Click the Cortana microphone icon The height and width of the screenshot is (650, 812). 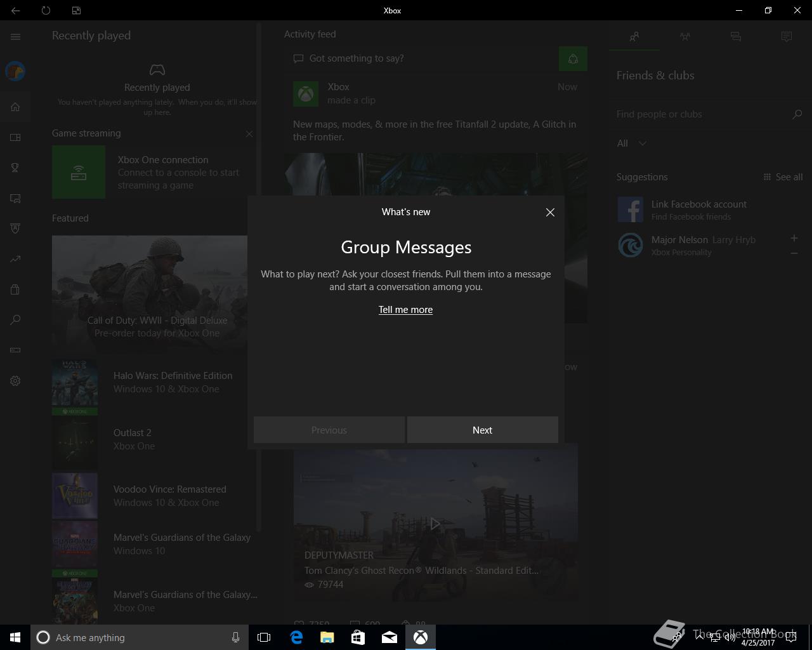coord(235,637)
